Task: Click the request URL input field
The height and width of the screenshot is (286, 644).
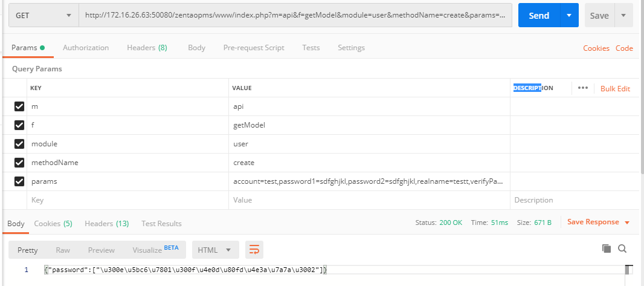Action: point(295,16)
